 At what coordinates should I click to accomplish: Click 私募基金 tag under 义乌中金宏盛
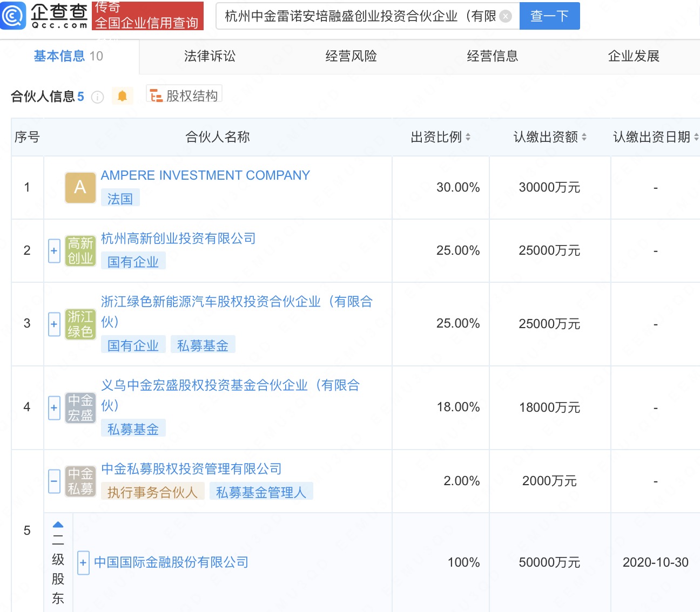[x=133, y=429]
